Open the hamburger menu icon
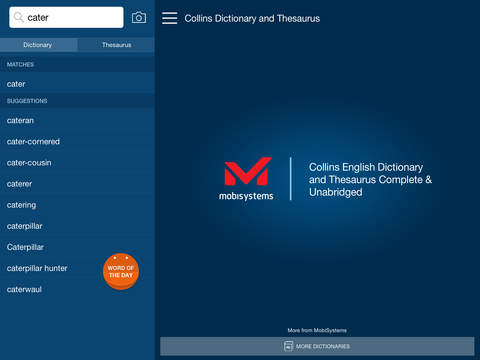The image size is (480, 360). (x=170, y=18)
